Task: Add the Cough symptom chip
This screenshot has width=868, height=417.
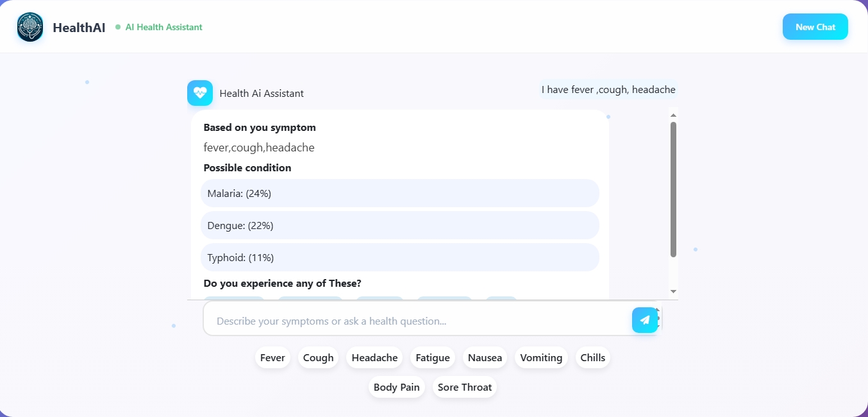Action: tap(318, 358)
